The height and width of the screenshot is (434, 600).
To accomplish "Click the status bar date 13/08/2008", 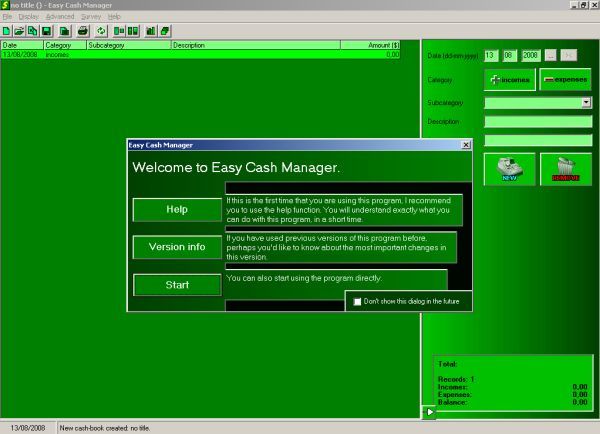I will click(28, 428).
